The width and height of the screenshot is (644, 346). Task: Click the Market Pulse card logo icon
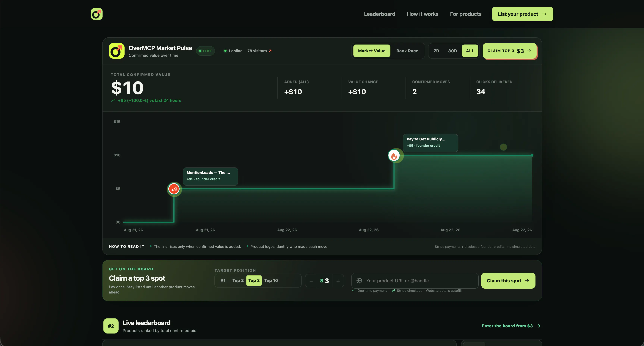117,51
